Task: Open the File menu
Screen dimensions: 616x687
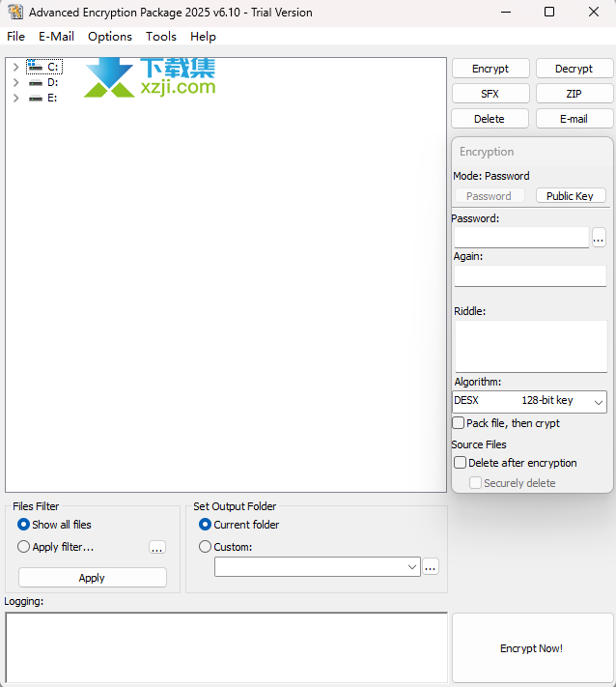Action: pos(15,37)
